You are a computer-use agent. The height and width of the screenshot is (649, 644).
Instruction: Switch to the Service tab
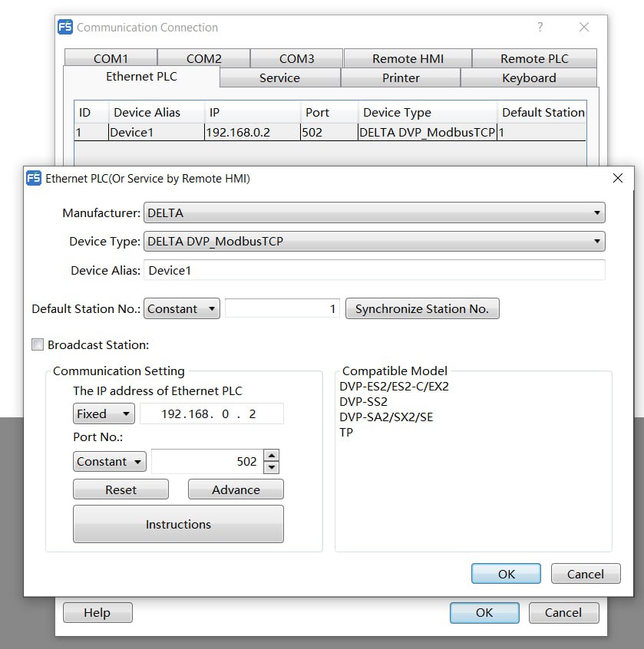280,77
